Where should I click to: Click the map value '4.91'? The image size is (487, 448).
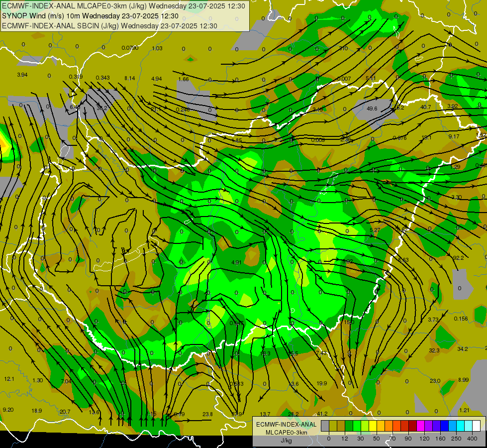coord(236,262)
